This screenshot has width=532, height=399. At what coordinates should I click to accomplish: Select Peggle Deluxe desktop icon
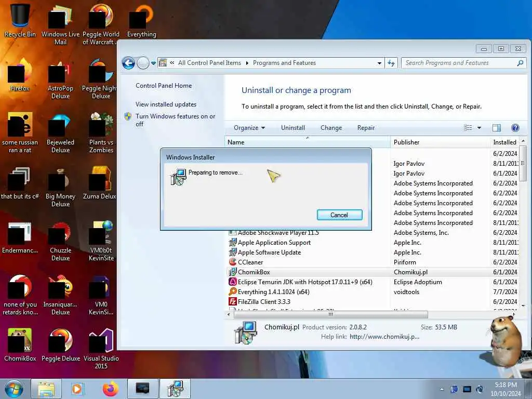pos(60,344)
